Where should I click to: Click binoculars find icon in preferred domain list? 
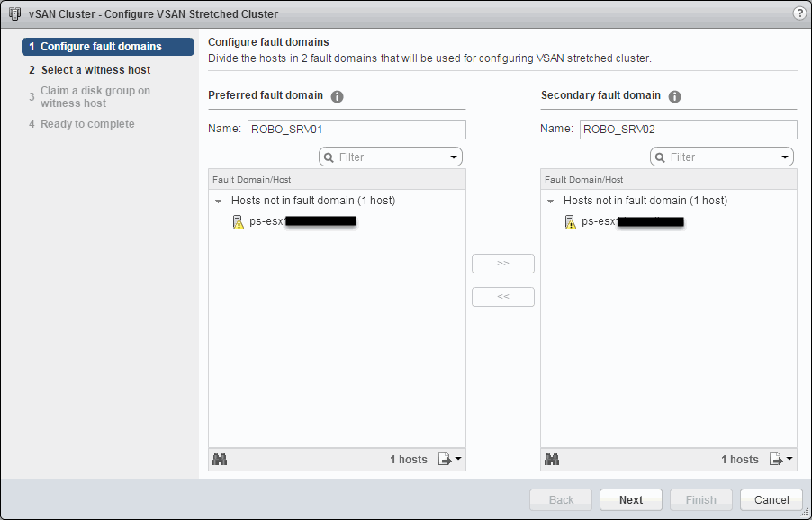click(220, 459)
